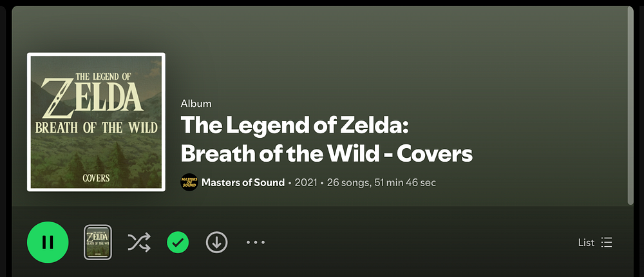
Task: Click the list view lines icon
Action: click(x=607, y=242)
